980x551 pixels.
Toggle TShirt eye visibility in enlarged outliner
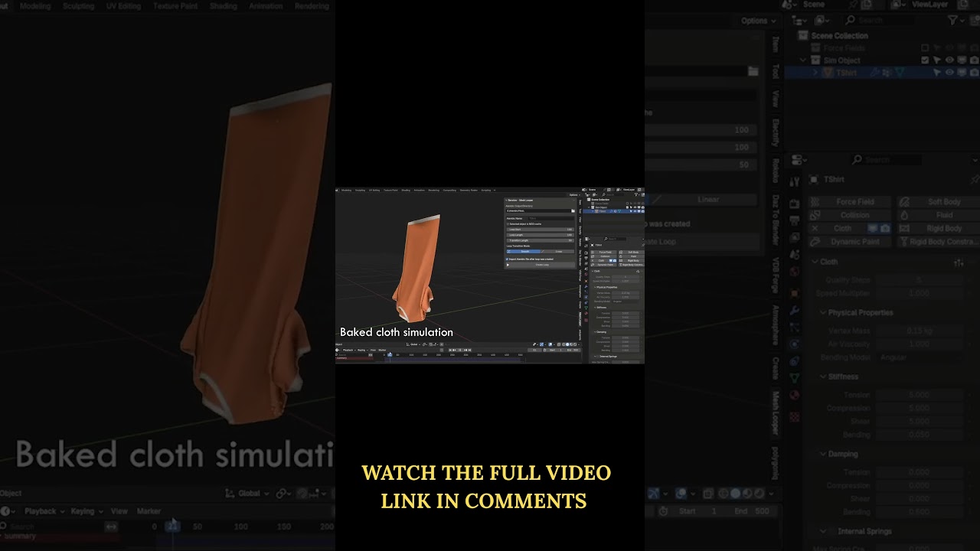pyautogui.click(x=949, y=73)
